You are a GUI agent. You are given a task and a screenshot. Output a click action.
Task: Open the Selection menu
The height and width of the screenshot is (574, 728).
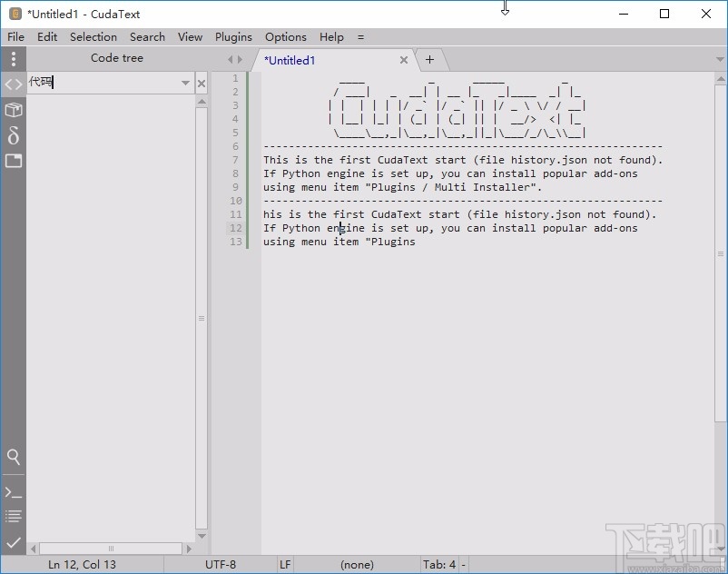[x=93, y=36]
